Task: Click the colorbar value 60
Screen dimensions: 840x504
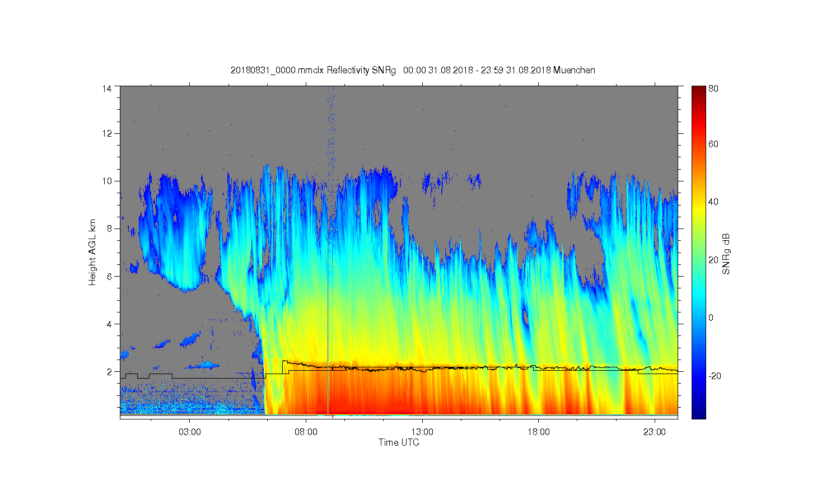Action: (x=713, y=144)
